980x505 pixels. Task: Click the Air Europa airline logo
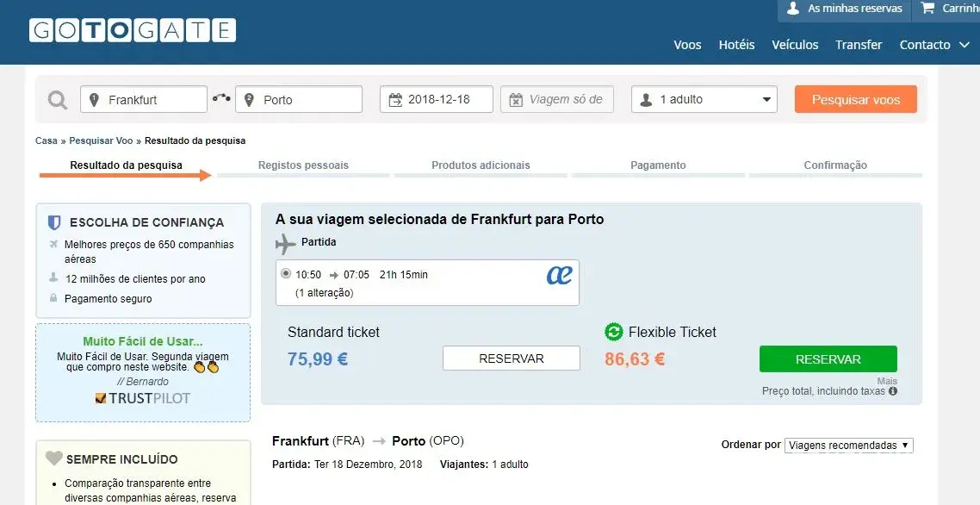click(559, 275)
